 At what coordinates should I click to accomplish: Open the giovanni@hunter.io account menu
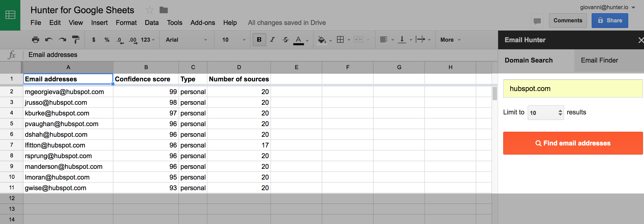607,7
